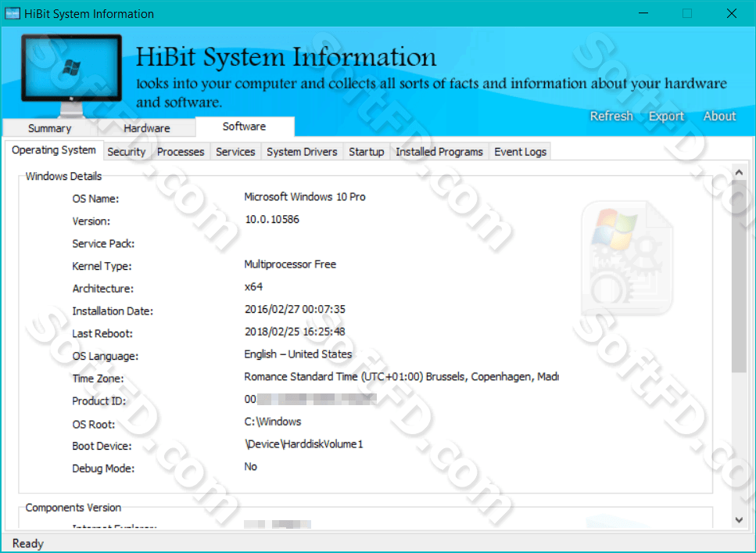Image resolution: width=756 pixels, height=553 pixels.
Task: Select last reboot value 2018/02/25 16:25:48
Action: pos(295,332)
